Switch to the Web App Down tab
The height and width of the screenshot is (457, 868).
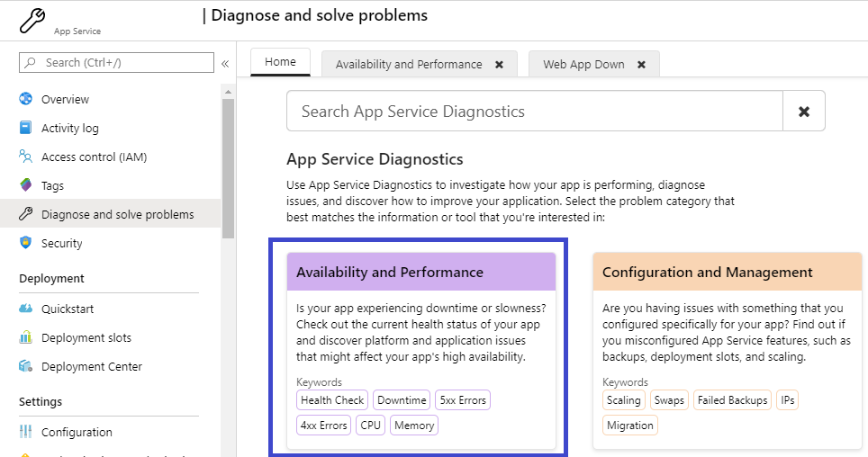tap(583, 65)
